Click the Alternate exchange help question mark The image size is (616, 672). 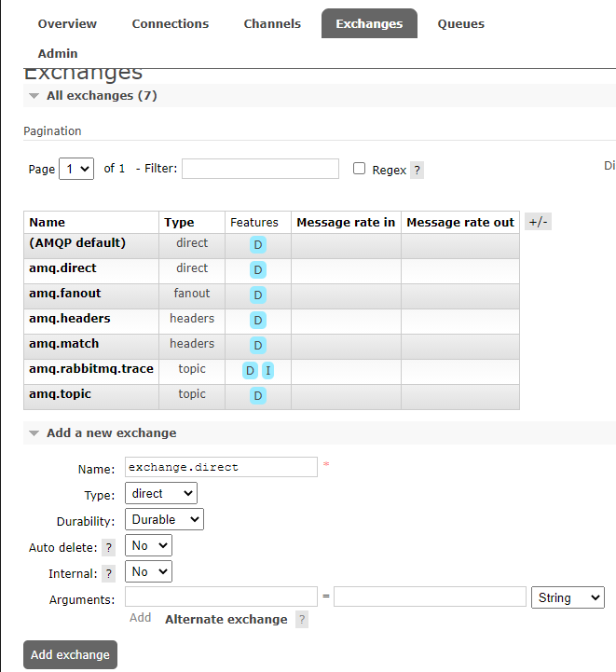click(302, 620)
